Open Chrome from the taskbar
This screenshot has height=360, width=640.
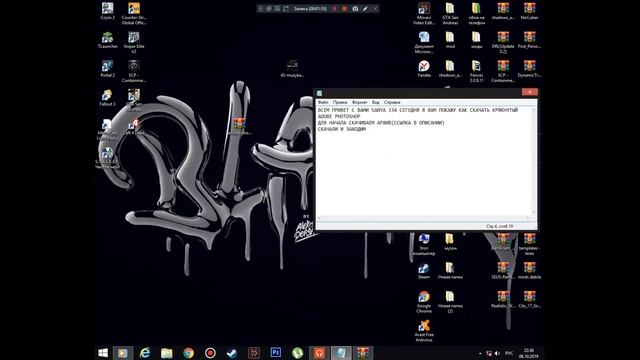click(x=188, y=353)
